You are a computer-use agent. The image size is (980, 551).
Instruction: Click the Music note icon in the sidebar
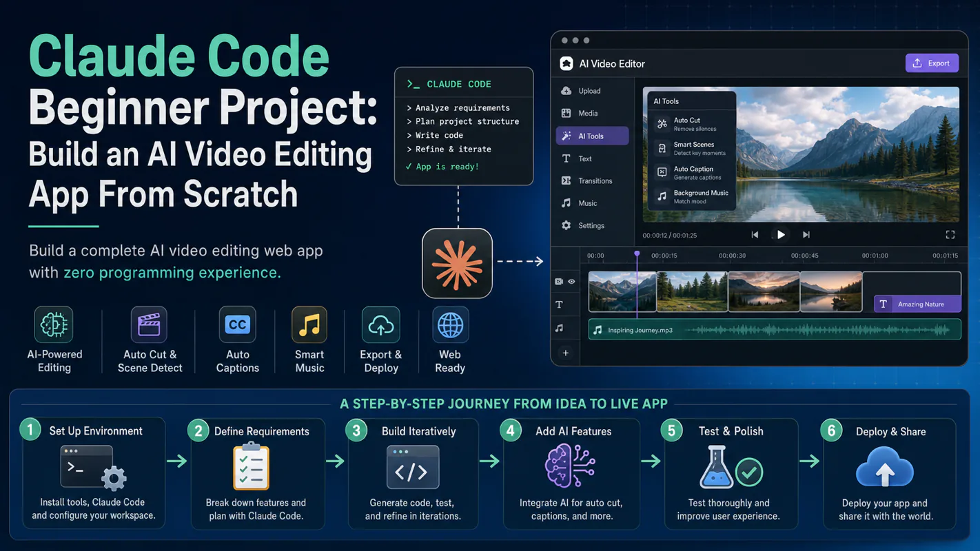click(566, 203)
